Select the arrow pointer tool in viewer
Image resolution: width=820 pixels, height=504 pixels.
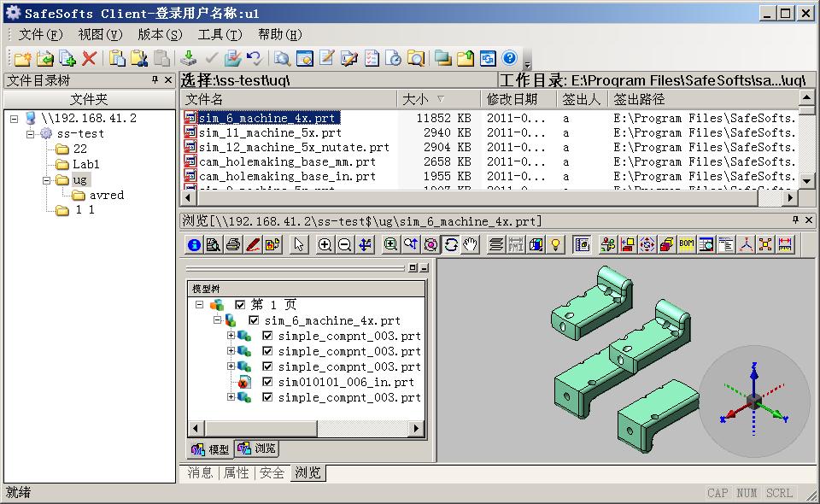click(299, 244)
